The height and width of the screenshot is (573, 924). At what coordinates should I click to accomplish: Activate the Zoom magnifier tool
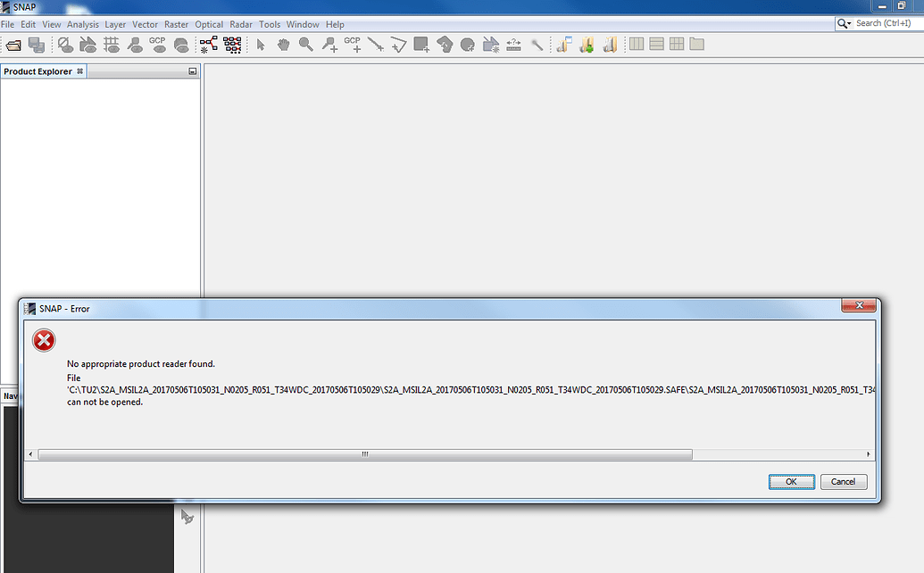pyautogui.click(x=307, y=44)
